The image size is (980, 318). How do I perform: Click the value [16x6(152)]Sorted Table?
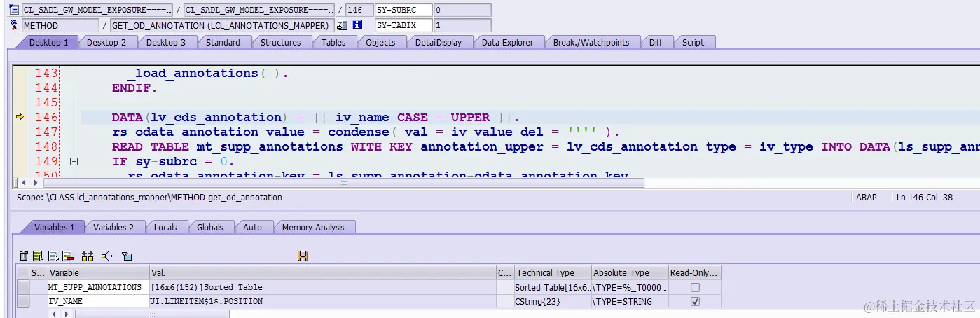[207, 287]
